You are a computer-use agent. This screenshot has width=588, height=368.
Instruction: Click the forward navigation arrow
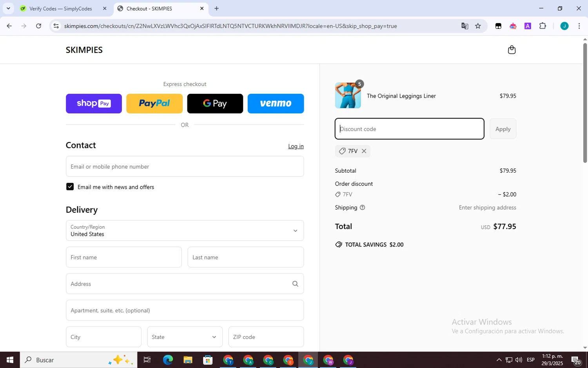[x=24, y=26]
